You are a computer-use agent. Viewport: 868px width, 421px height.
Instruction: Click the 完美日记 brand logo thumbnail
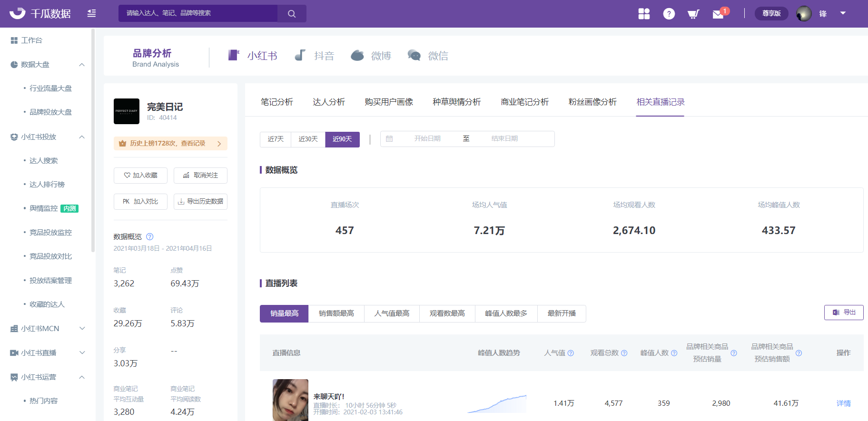[x=127, y=111]
